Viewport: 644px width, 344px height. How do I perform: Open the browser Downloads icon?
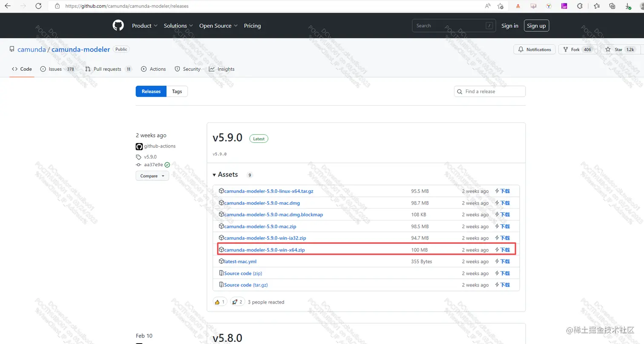628,6
